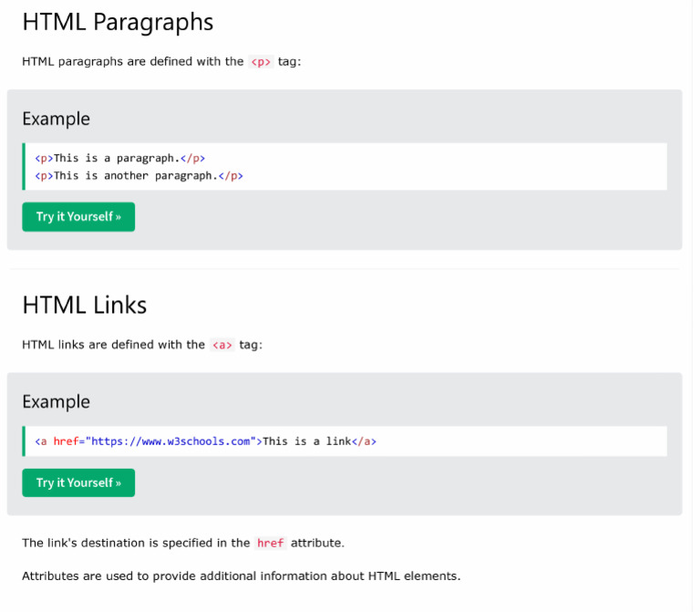Click the red <a> inline code tag

pos(222,345)
